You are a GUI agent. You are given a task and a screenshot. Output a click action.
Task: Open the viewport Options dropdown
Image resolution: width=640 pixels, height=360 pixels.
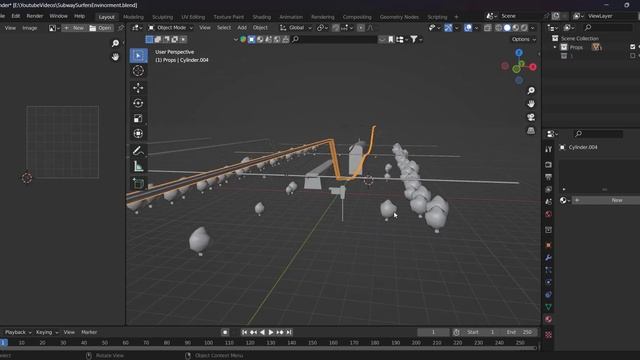coord(524,40)
